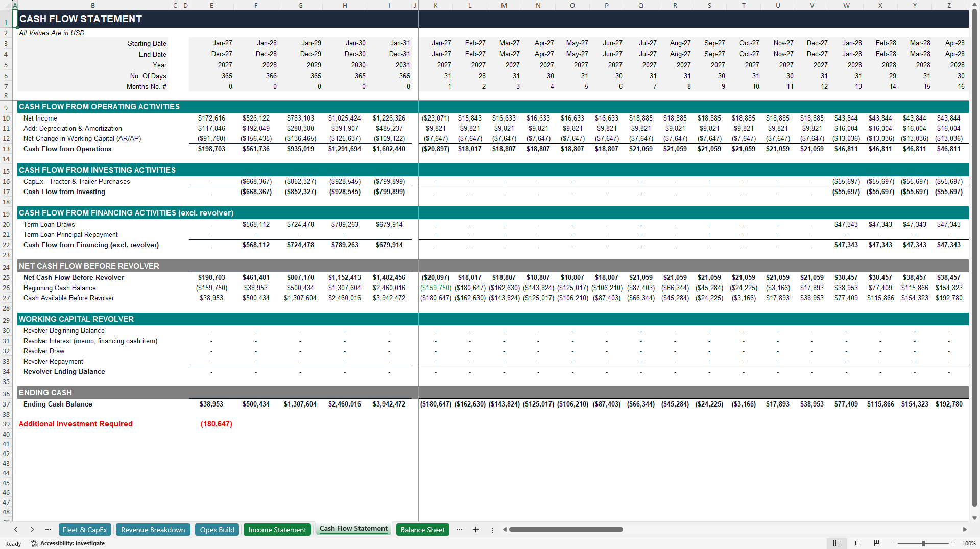Switch to Normal view icon

(x=836, y=543)
